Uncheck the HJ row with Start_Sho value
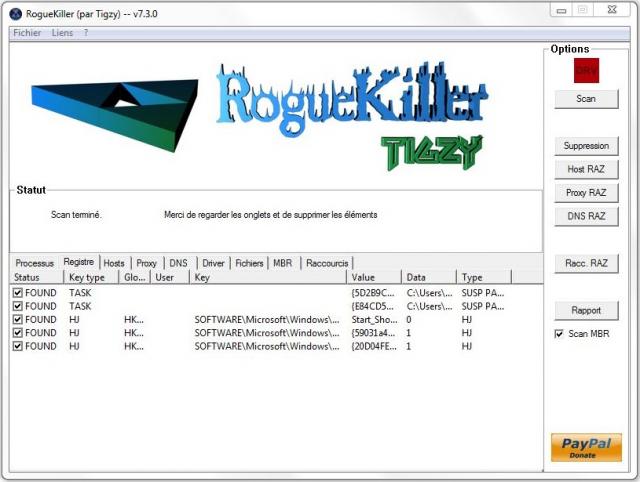This screenshot has height=482, width=640. [18, 320]
